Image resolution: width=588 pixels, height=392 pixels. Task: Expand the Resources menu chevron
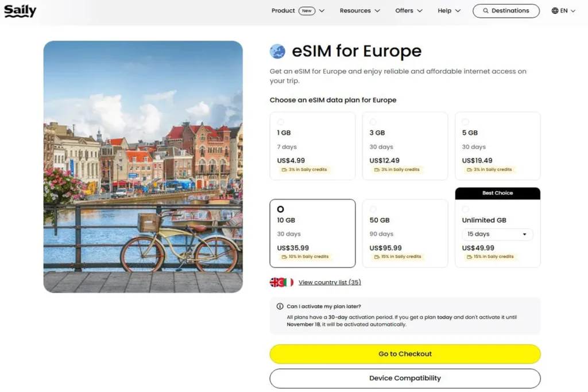pos(377,10)
